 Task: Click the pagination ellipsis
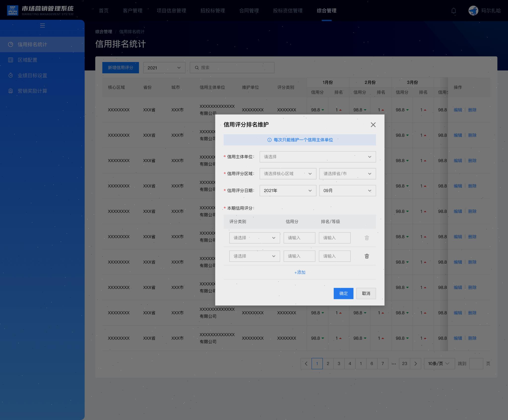394,364
